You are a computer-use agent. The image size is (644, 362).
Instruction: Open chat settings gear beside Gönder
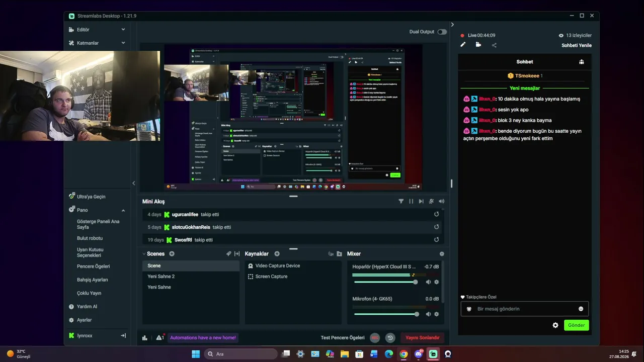click(555, 325)
